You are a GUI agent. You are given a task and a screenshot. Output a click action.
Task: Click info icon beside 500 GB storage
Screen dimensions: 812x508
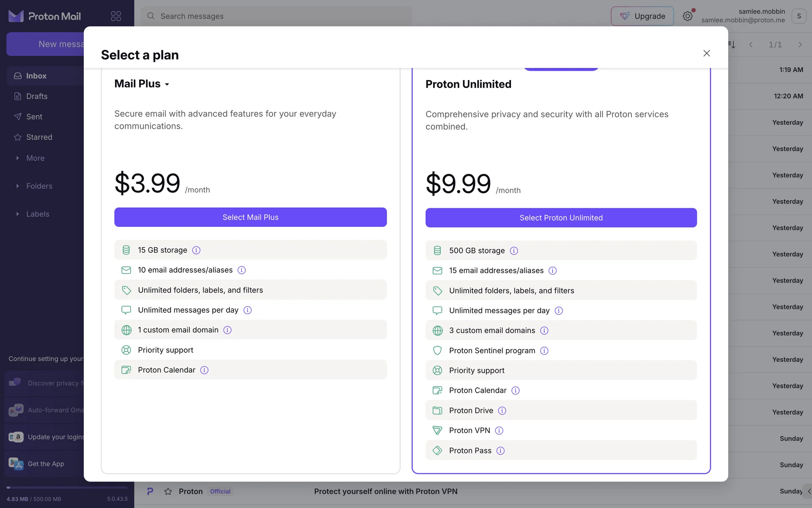pos(514,251)
